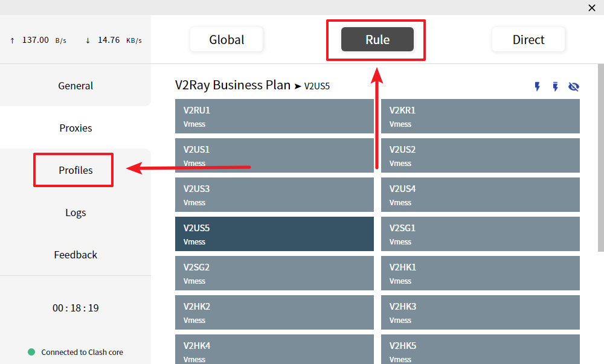This screenshot has height=364, width=604.
Task: Toggle hiding unavailable proxies eye icon
Action: (x=574, y=86)
